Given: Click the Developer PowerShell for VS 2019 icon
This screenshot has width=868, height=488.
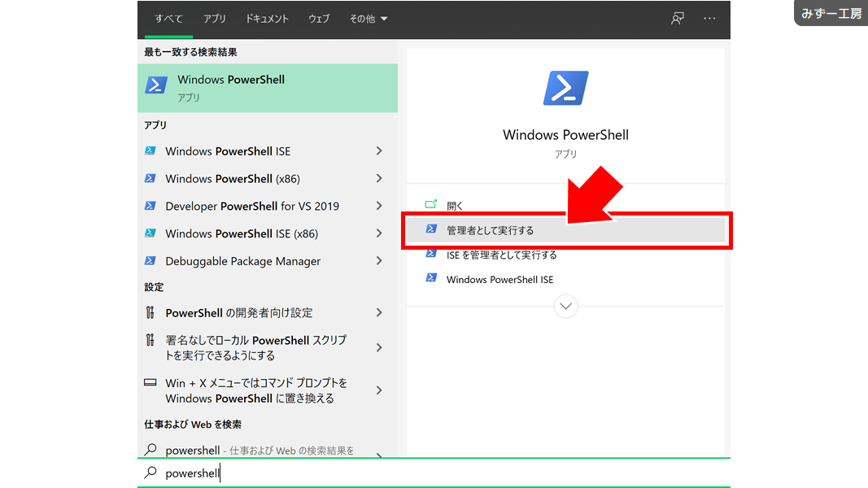Looking at the screenshot, I should (x=150, y=206).
